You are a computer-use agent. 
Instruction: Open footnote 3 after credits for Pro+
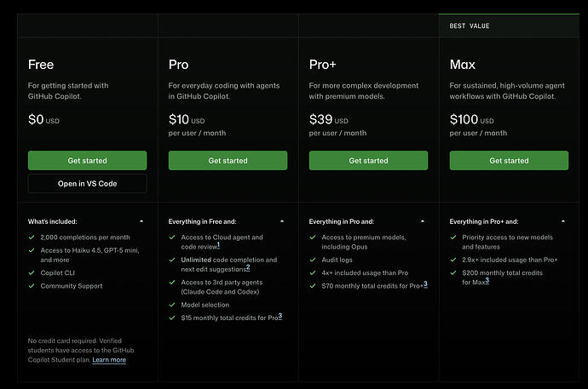click(x=425, y=284)
